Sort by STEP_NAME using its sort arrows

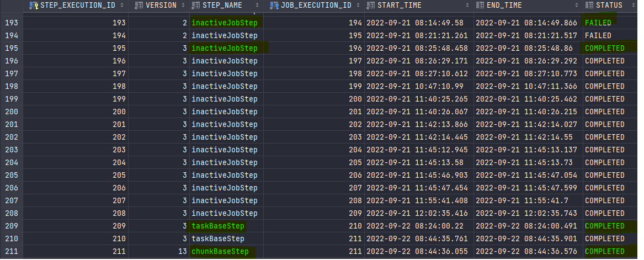pos(257,6)
